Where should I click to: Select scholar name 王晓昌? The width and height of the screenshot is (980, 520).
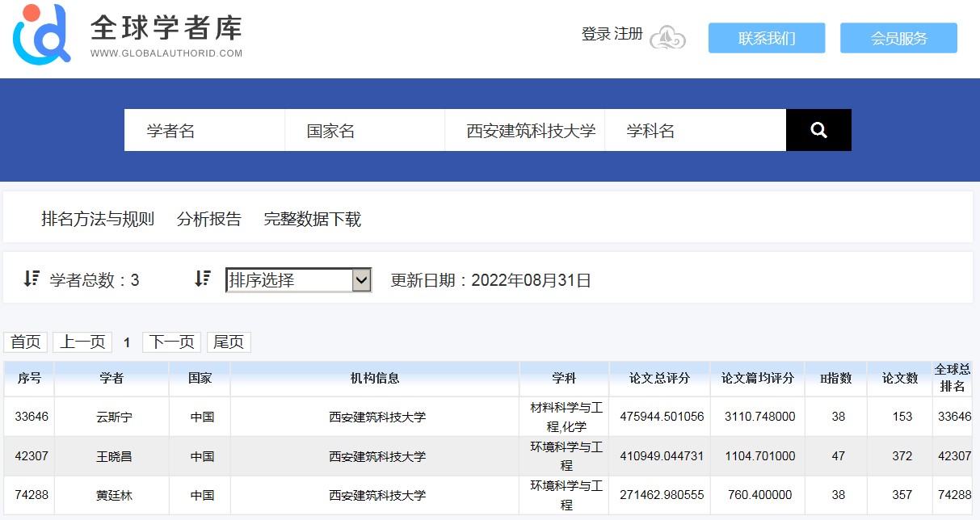click(114, 457)
